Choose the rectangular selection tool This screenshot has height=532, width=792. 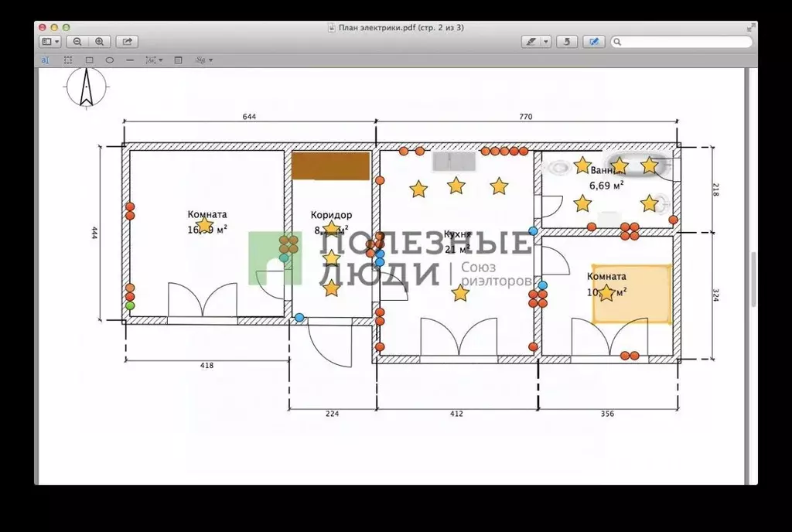click(x=68, y=60)
